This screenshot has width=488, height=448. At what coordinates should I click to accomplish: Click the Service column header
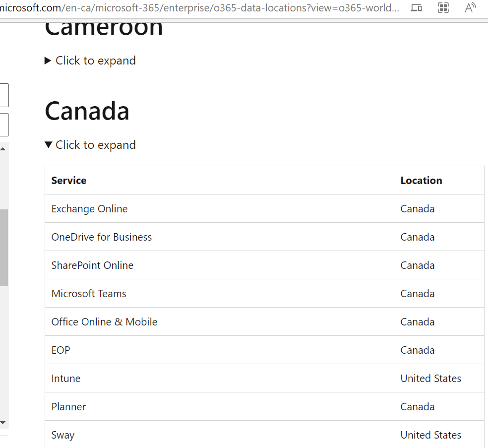click(69, 181)
